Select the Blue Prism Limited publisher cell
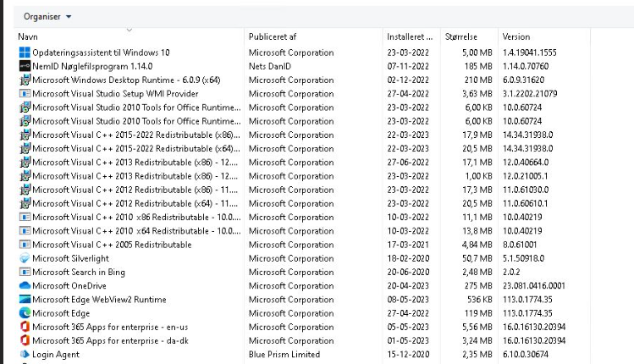The image size is (634, 364). (x=284, y=355)
